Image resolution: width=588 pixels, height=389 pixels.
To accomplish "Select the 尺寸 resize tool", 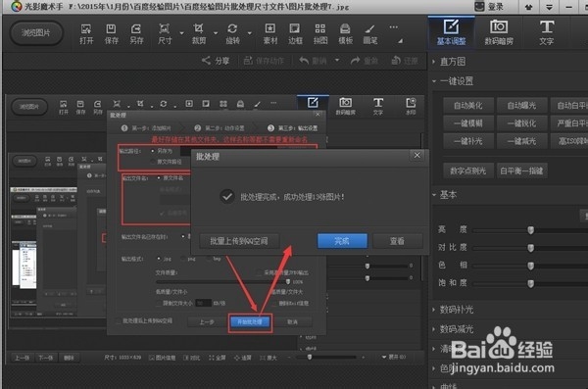I will click(x=165, y=33).
